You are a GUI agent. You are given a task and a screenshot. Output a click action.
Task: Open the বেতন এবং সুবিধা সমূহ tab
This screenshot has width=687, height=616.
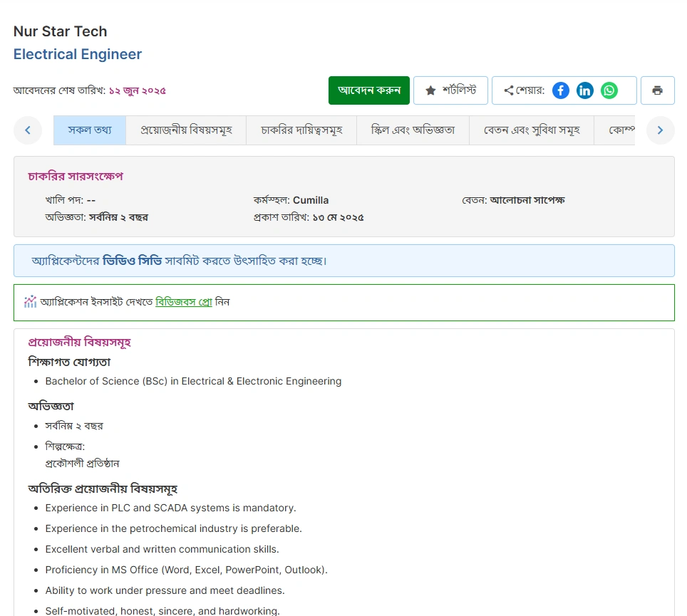coord(532,130)
